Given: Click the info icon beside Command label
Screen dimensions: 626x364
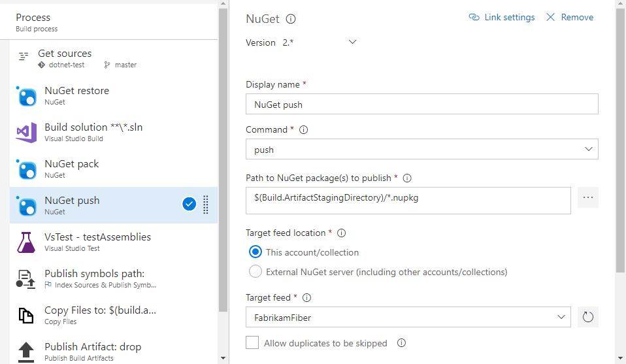Looking at the screenshot, I should [303, 129].
